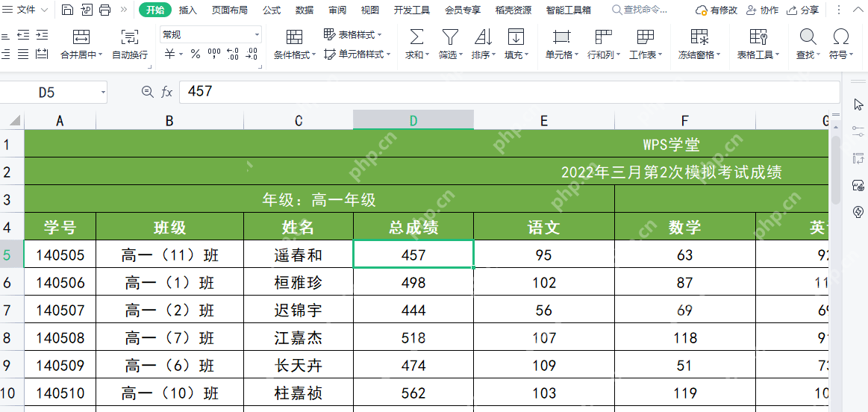Click the Print icon in quick access toolbar
This screenshot has height=412, width=868.
[x=104, y=10]
